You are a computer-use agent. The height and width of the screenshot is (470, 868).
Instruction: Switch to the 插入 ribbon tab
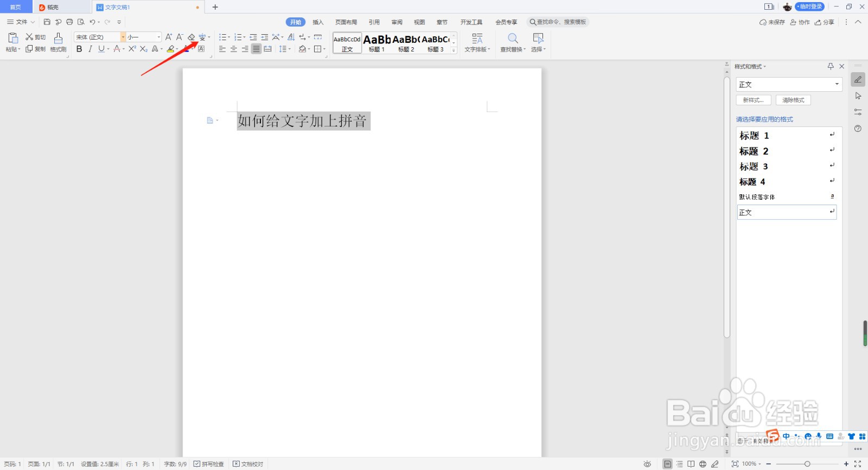coord(318,22)
